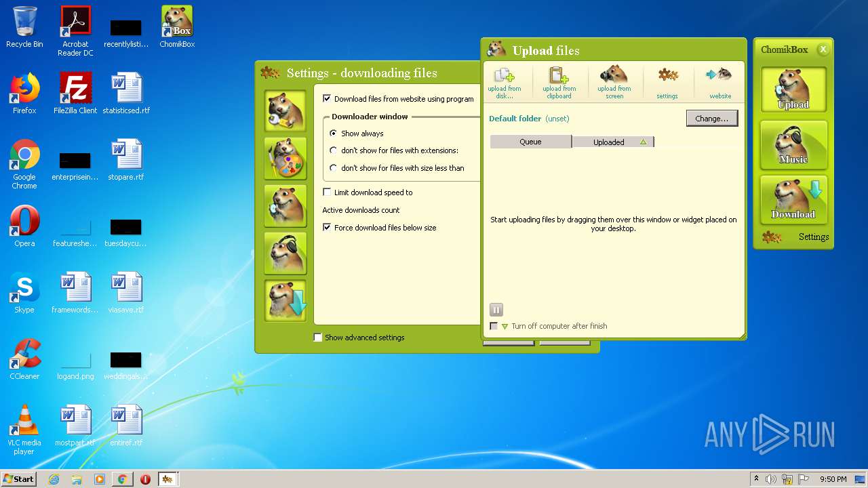Click the Start button

click(x=18, y=479)
